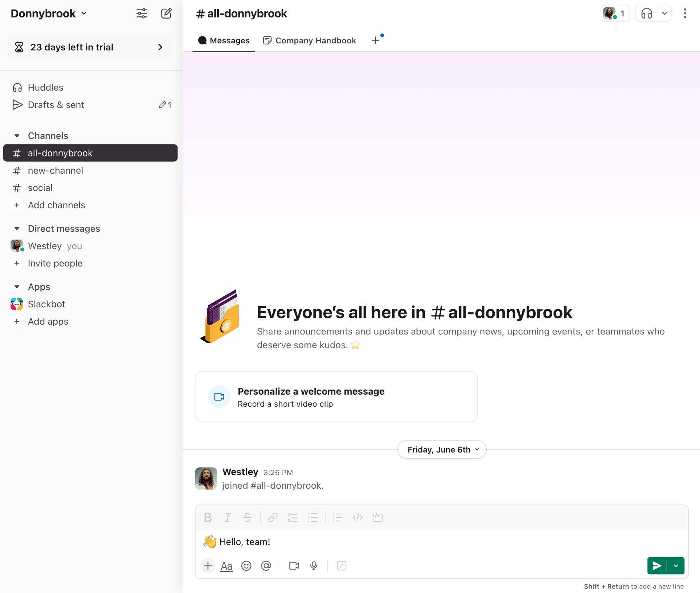Viewport: 700px width, 593px height.
Task: Click the plus icon beside Add apps
Action: pos(16,321)
